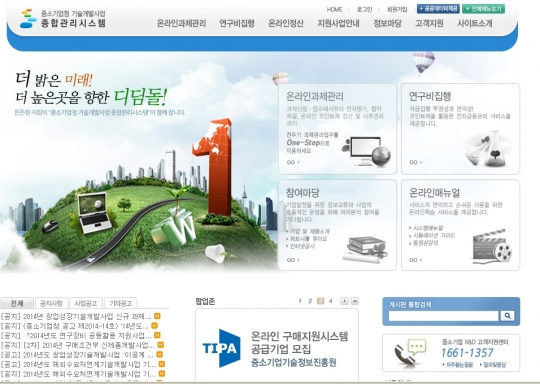Open notice 2014년 창업성장기술개발사업 신규 과제
Screen dimensions: 540x384
click(x=76, y=316)
